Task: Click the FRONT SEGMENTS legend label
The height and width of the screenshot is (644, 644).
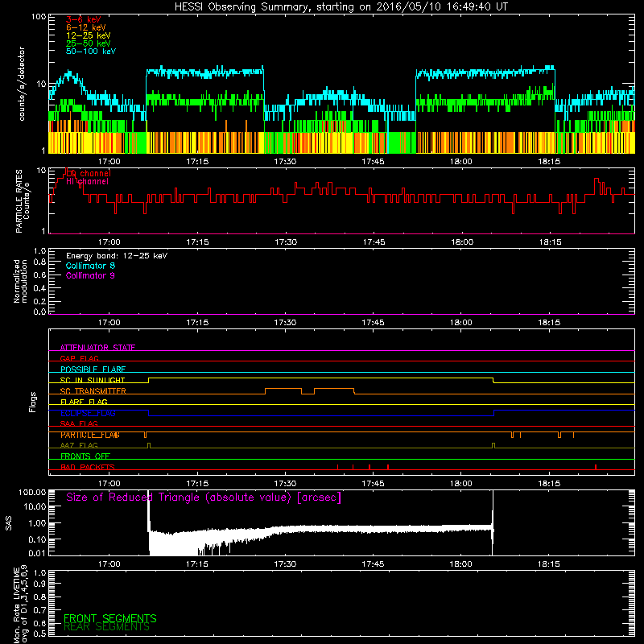Action: (x=110, y=618)
